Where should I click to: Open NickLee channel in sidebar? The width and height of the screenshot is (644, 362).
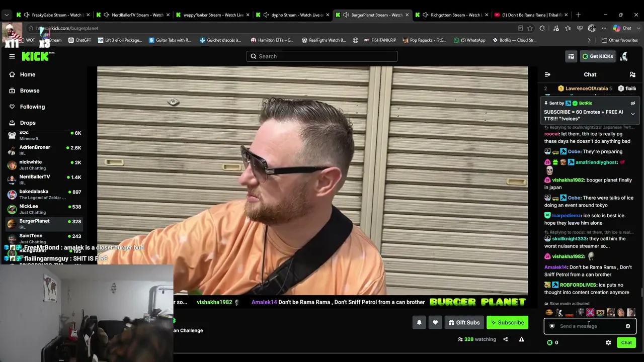coord(44,209)
